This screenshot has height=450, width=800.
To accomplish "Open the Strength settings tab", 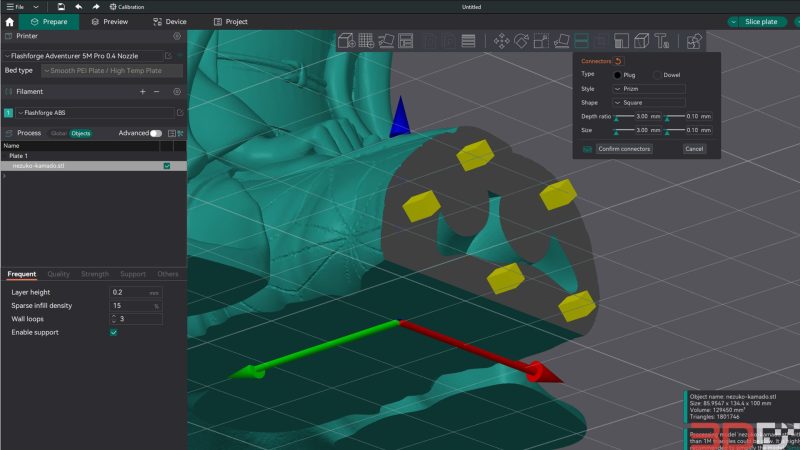I will pyautogui.click(x=95, y=274).
